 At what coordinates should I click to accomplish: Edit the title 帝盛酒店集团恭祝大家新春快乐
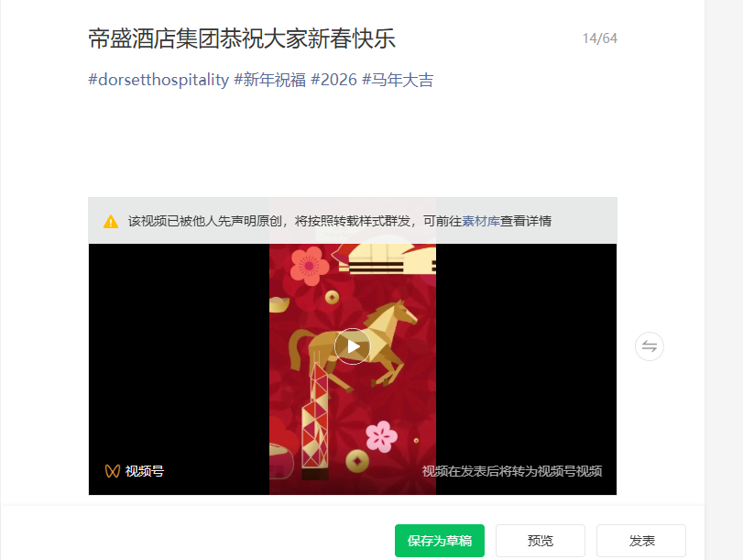tap(242, 38)
